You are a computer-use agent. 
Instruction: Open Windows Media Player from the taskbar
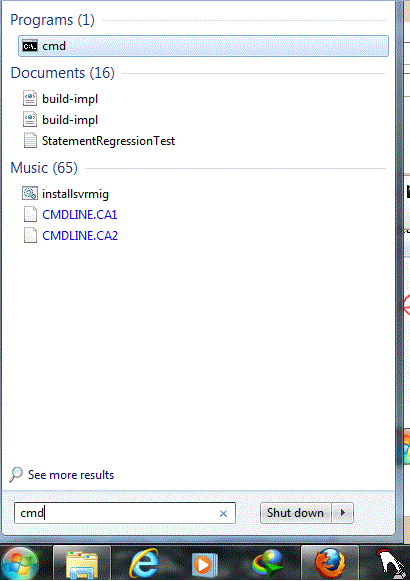(x=204, y=565)
